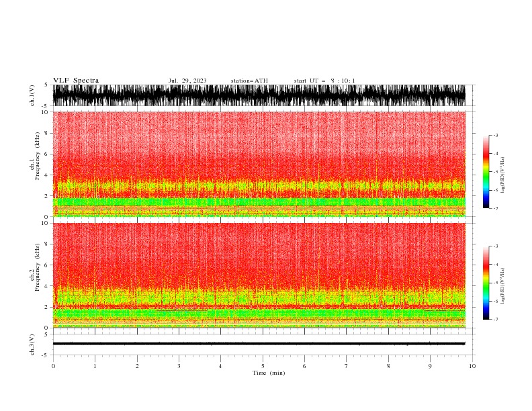This screenshot has height=411, width=532.
Task: Click the "Time (min)" axis label
Action: coord(269,373)
